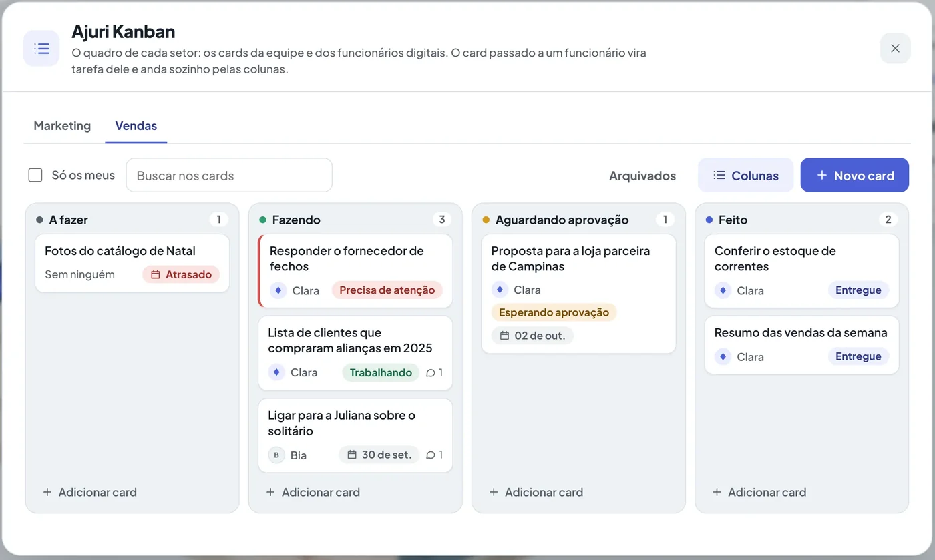Click the Atrasado badge with calendar icon
This screenshot has height=560, width=935.
[x=181, y=274]
